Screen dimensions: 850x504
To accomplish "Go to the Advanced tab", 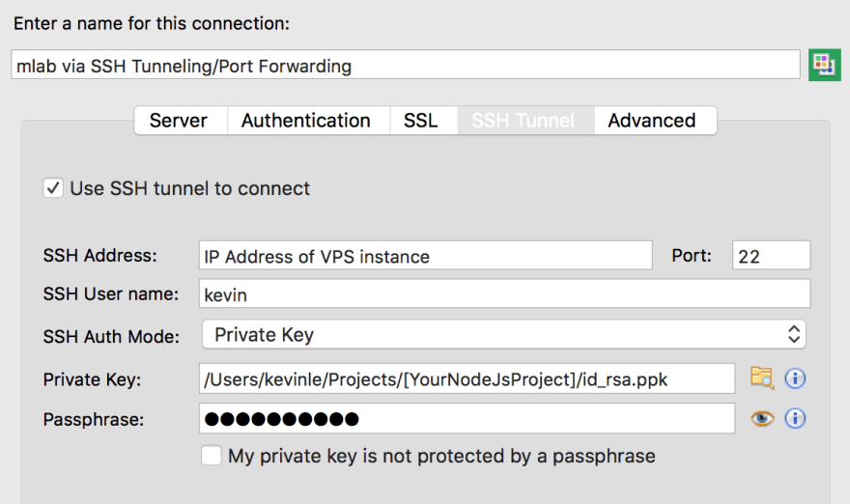I will (653, 121).
